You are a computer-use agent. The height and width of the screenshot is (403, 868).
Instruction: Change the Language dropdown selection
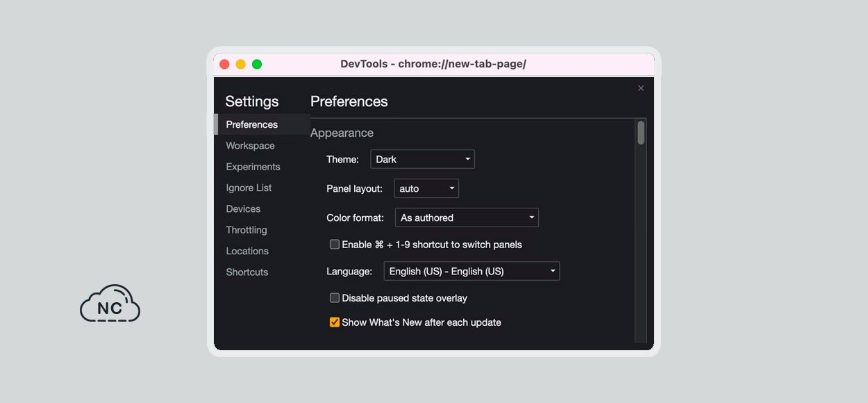pos(471,271)
